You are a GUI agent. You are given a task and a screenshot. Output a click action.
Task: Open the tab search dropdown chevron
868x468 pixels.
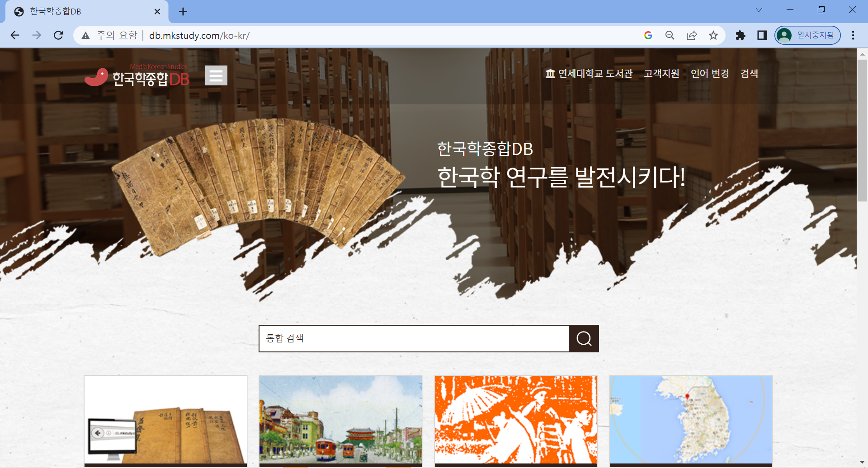pos(759,10)
